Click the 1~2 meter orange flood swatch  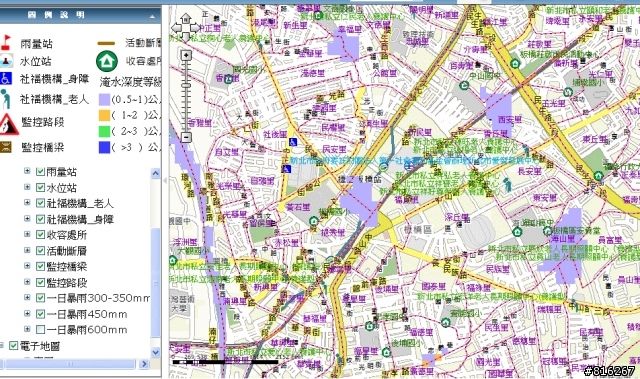pos(104,115)
